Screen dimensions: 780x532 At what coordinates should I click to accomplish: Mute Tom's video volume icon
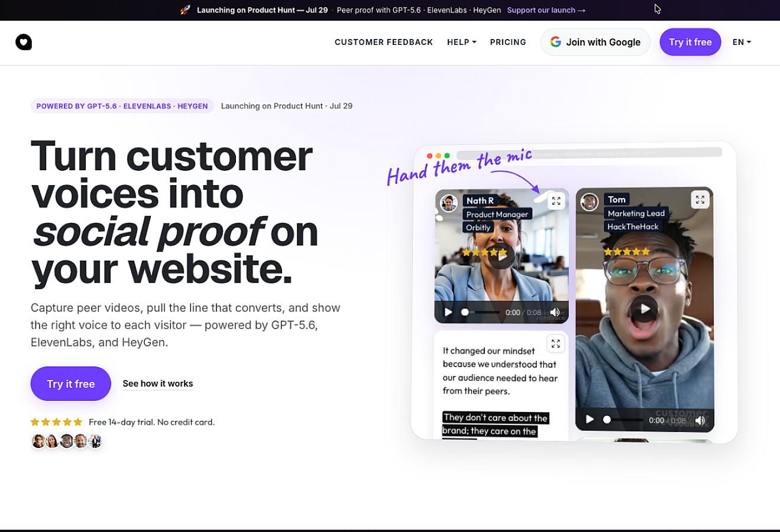[700, 420]
